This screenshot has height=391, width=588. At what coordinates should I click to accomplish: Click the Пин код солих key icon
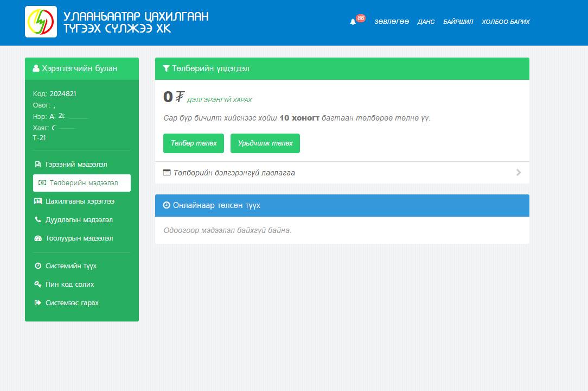(x=38, y=285)
